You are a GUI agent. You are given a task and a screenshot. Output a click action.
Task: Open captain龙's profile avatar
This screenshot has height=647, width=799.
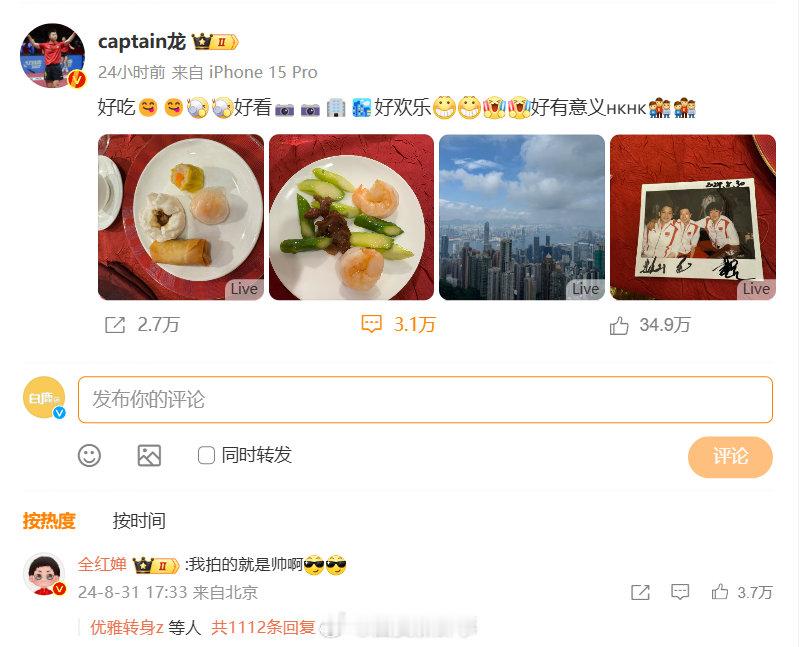pos(52,56)
